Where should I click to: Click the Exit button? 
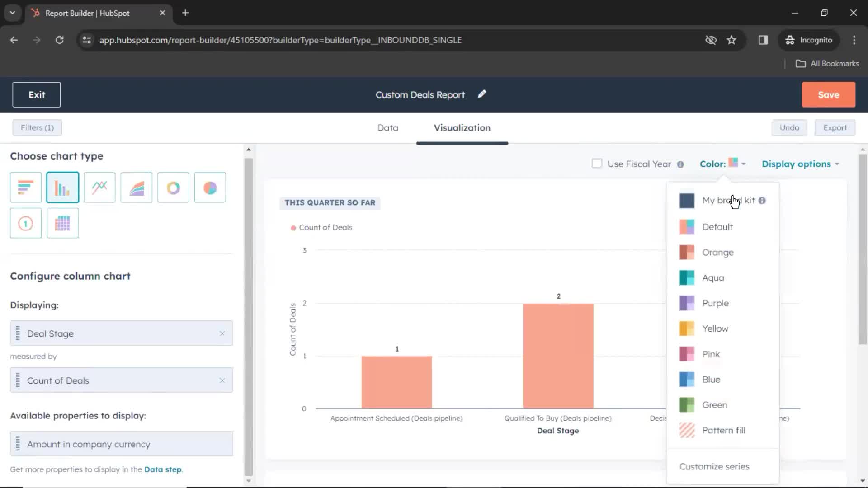37,95
